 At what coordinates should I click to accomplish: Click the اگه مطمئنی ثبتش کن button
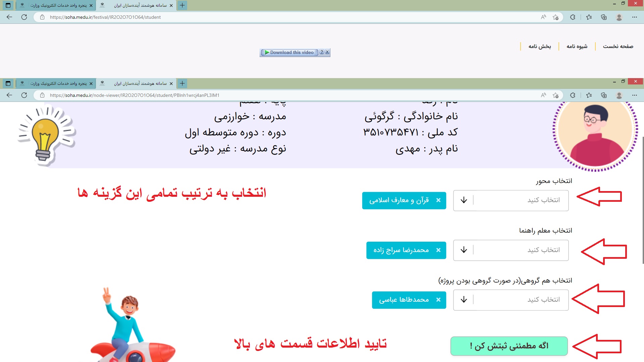[x=509, y=346]
